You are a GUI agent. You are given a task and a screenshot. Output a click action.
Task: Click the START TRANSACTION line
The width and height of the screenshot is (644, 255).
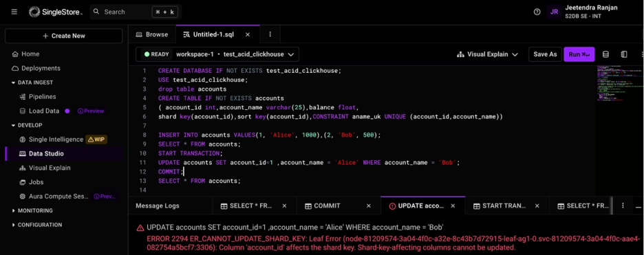click(190, 153)
